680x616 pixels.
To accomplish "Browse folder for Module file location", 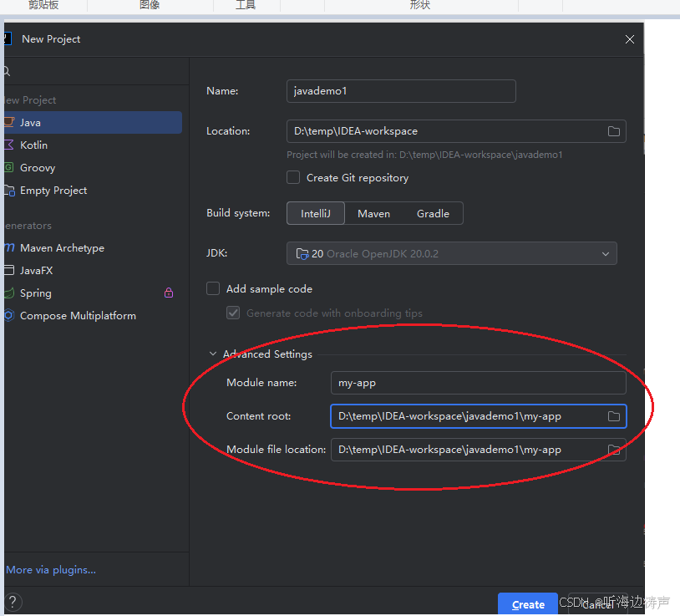I will click(614, 450).
